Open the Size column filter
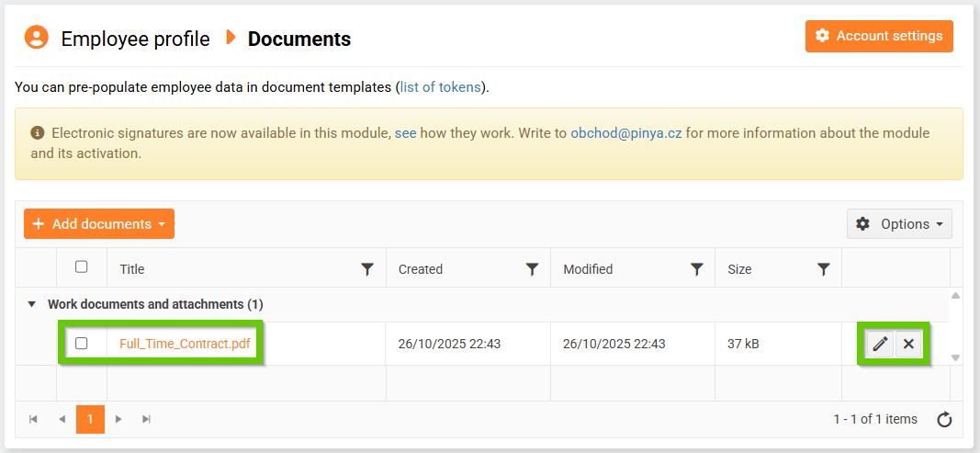 pos(824,269)
